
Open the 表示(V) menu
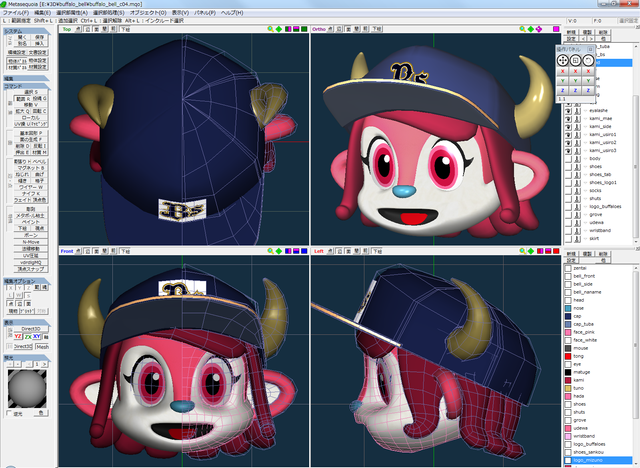click(x=180, y=13)
